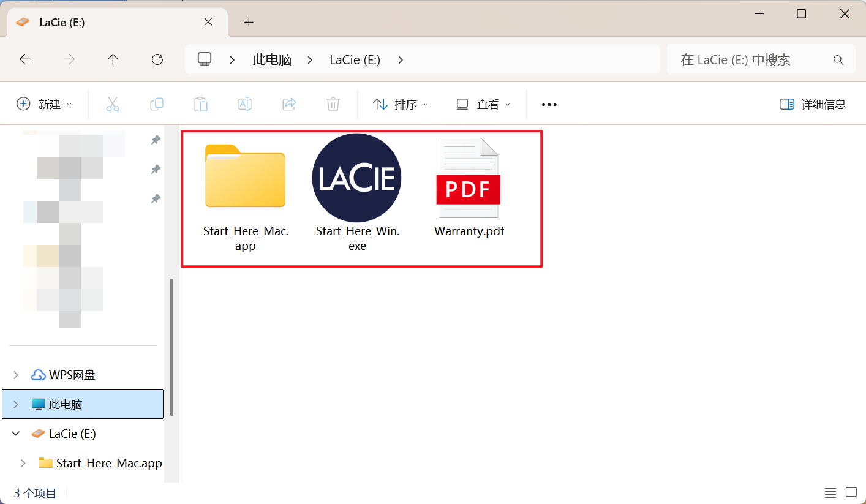Expand 此电脑 in the sidebar tree
Viewport: 866px width, 504px height.
(16, 404)
